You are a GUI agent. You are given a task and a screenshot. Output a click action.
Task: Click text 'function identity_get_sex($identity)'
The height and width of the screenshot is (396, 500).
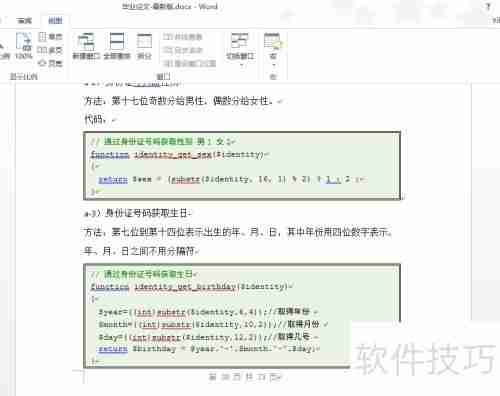[x=178, y=155]
